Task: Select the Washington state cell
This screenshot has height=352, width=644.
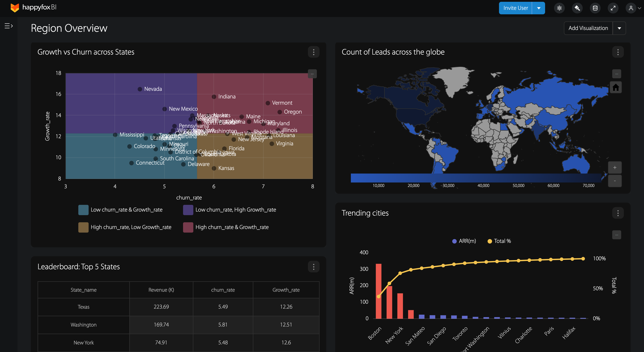Action: click(83, 325)
